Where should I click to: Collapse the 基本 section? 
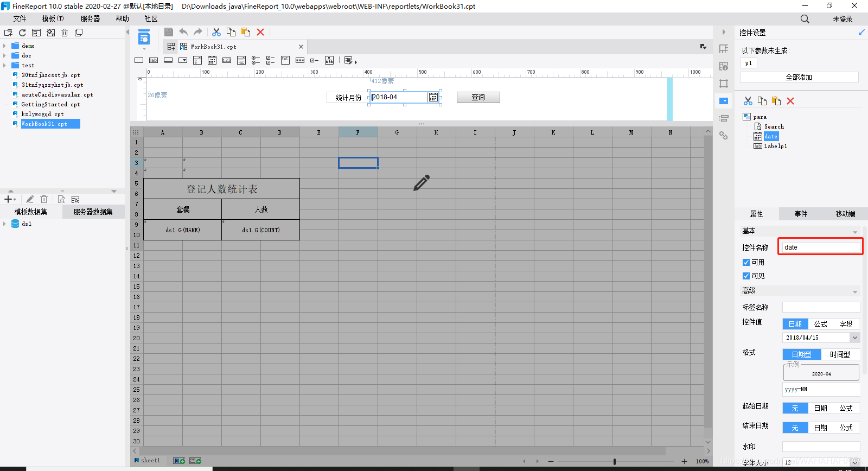pyautogui.click(x=855, y=232)
